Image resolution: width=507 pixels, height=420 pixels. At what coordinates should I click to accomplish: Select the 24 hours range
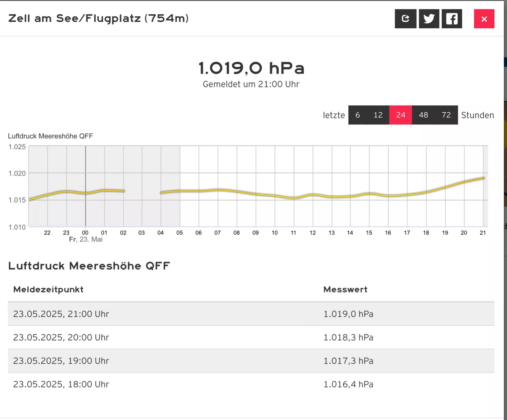click(400, 115)
